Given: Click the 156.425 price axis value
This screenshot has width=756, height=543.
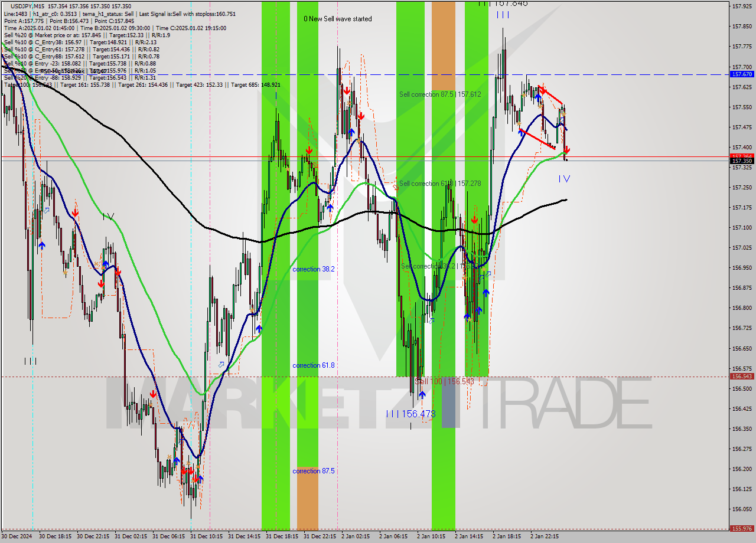Looking at the screenshot, I should [x=742, y=408].
